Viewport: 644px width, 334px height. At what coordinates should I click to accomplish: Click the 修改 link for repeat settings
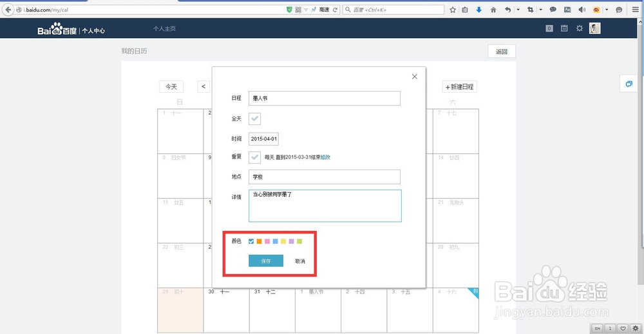pyautogui.click(x=326, y=157)
